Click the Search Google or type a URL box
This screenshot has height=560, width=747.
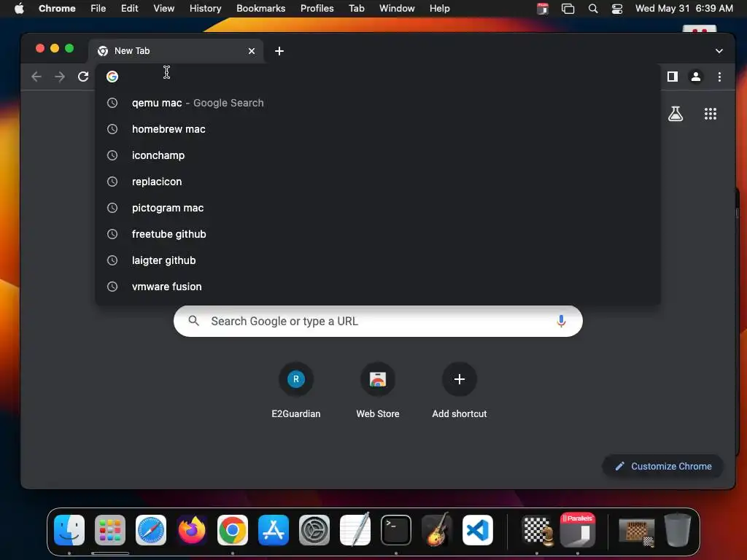[378, 322]
